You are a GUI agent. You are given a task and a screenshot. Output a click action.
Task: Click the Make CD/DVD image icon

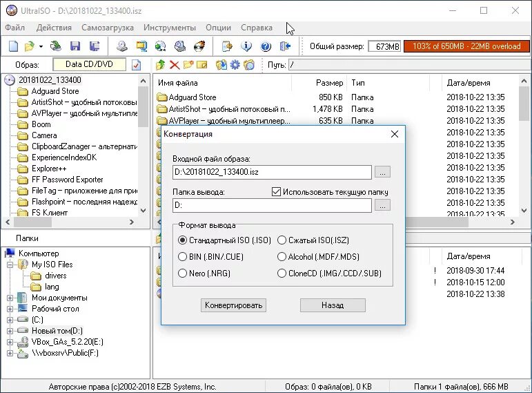pos(122,46)
